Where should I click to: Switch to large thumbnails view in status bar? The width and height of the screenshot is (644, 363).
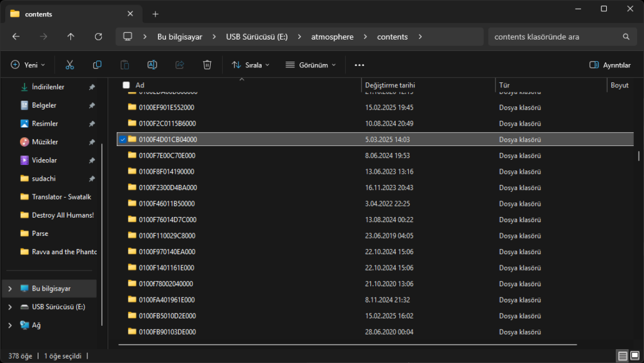click(635, 356)
